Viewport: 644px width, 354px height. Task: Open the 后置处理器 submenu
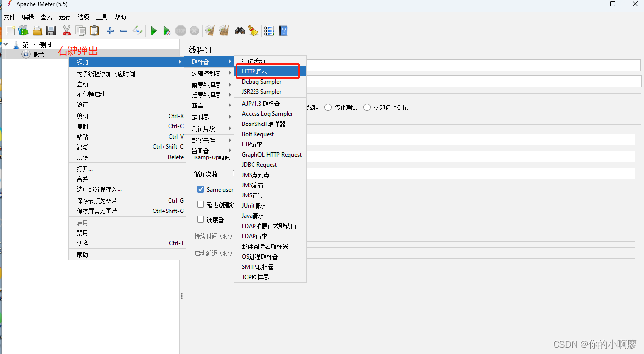click(209, 95)
